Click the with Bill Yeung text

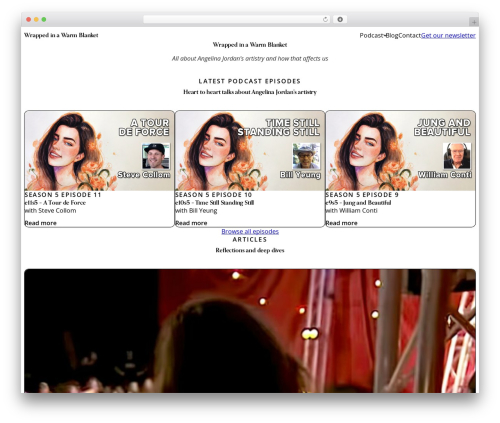pos(196,211)
